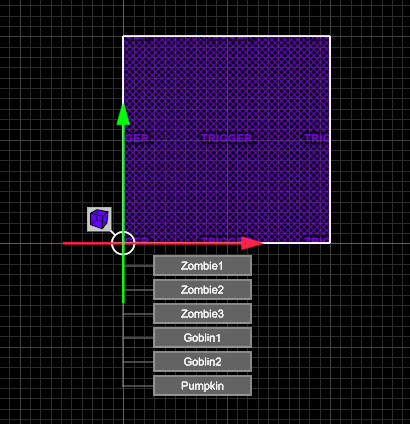Click the partial TRIG text at the brush's right-middle edge
The width and height of the screenshot is (410, 424).
pos(317,138)
